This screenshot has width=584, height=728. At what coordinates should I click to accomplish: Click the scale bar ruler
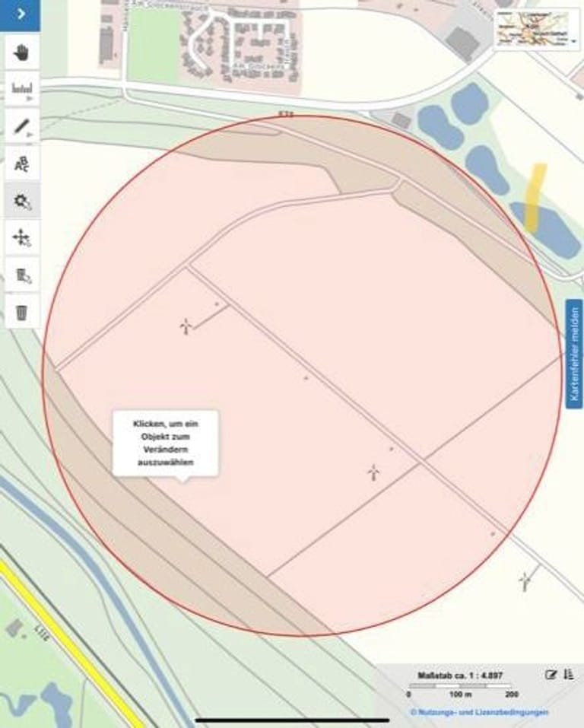459,686
